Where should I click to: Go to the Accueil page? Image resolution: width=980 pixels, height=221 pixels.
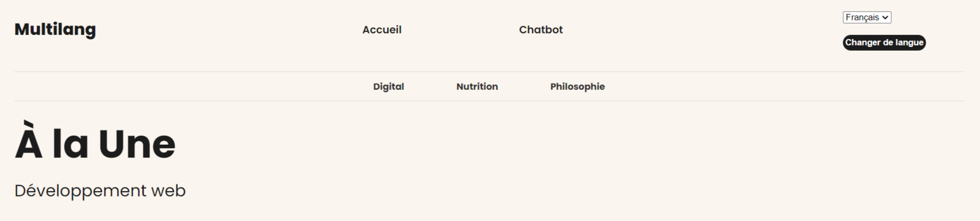[x=382, y=30]
